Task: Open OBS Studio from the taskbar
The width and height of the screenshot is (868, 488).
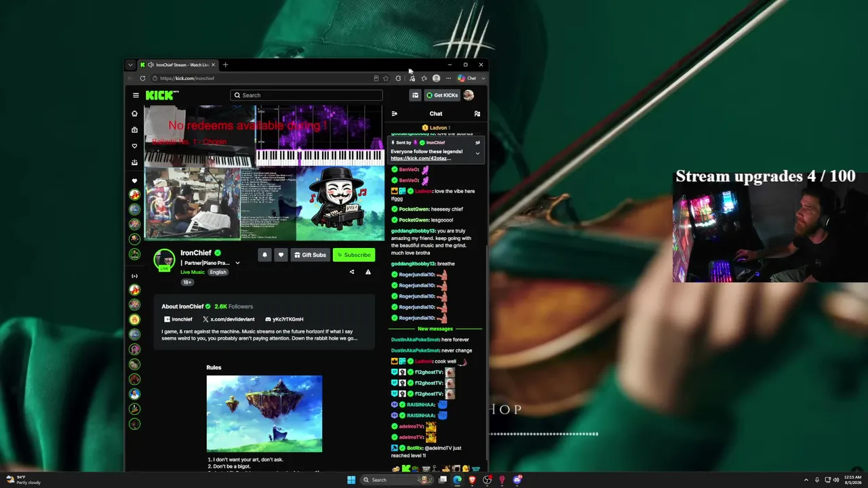Action: coord(487,480)
